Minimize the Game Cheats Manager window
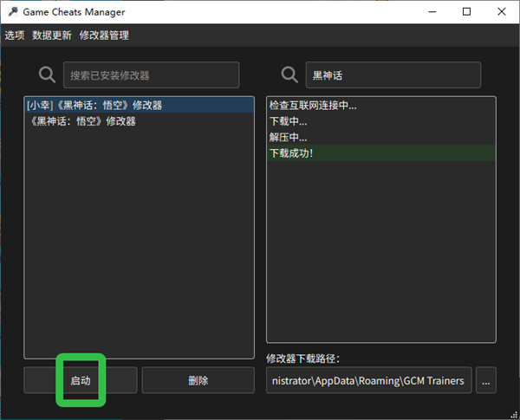Image resolution: width=520 pixels, height=420 pixels. pos(428,12)
